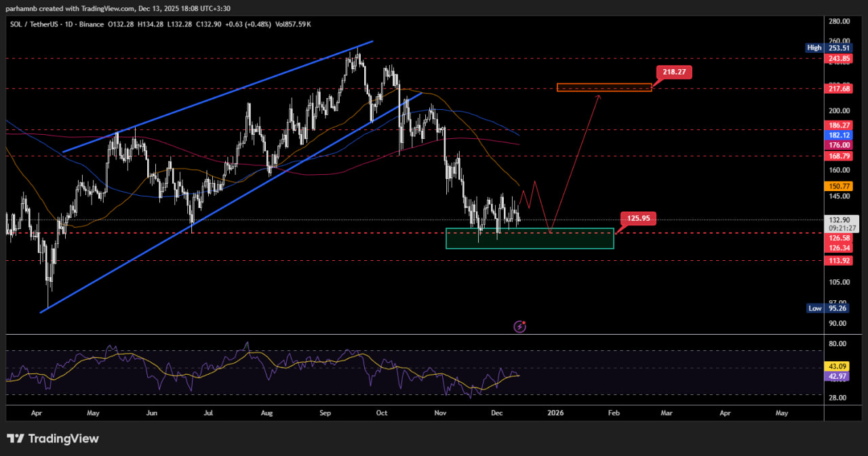868x456 pixels.
Task: Select the High 253.51 price marker
Action: coord(827,47)
